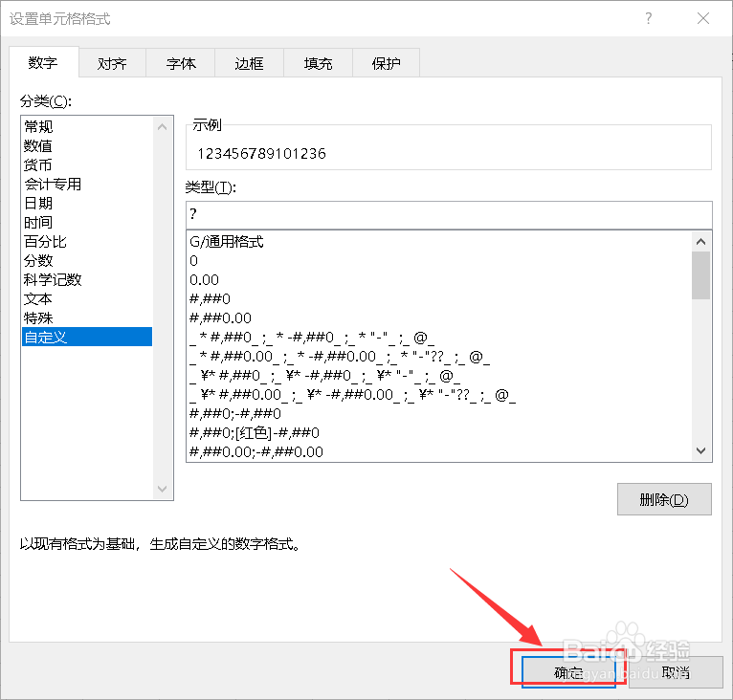Switch to the 填充 tab
The image size is (733, 700).
318,63
